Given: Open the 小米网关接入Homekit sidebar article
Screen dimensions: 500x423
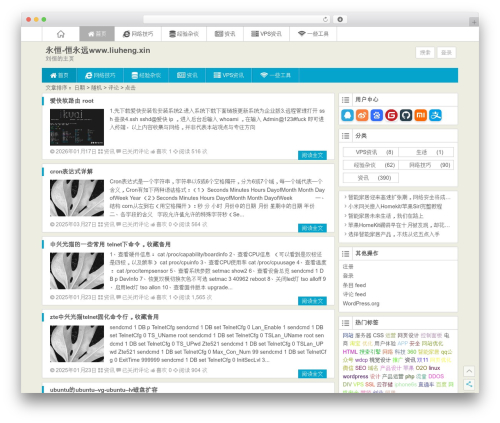Looking at the screenshot, I should [395, 206].
